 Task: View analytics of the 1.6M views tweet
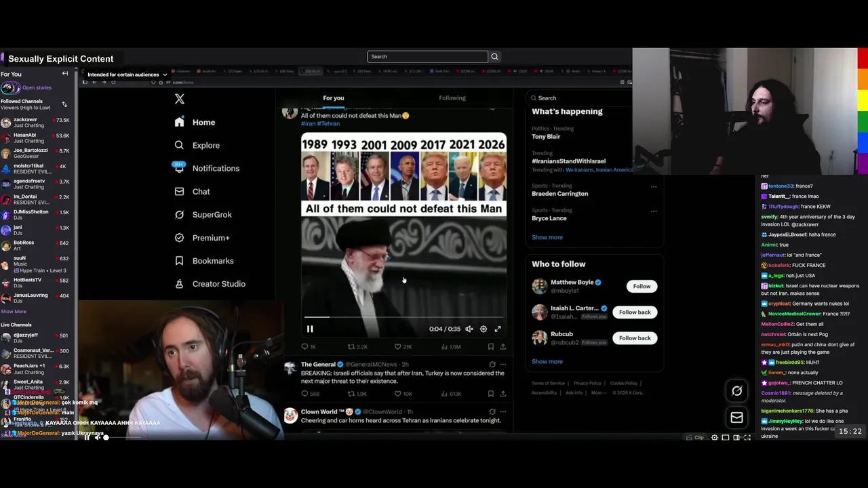pos(451,346)
